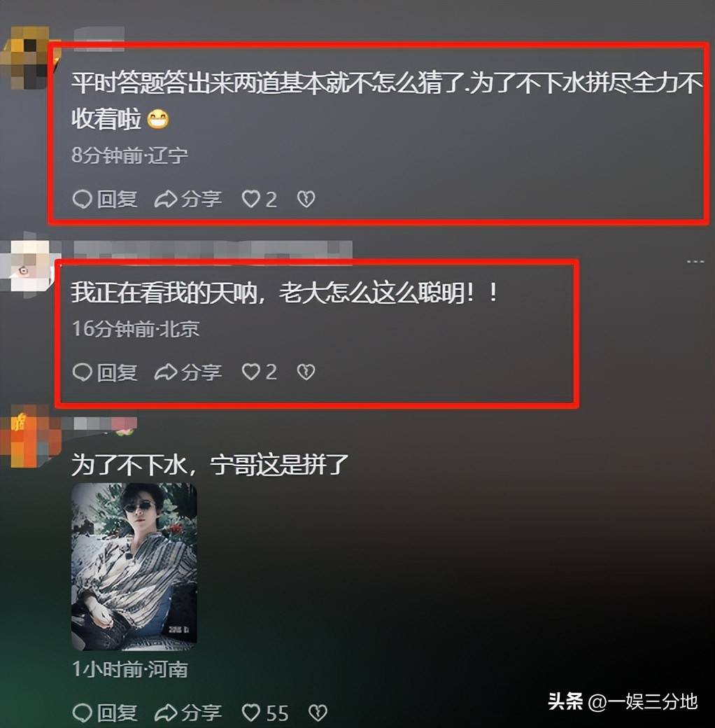Reply to the Liaoning comment
Viewport: 715px width, 728px height.
[105, 199]
